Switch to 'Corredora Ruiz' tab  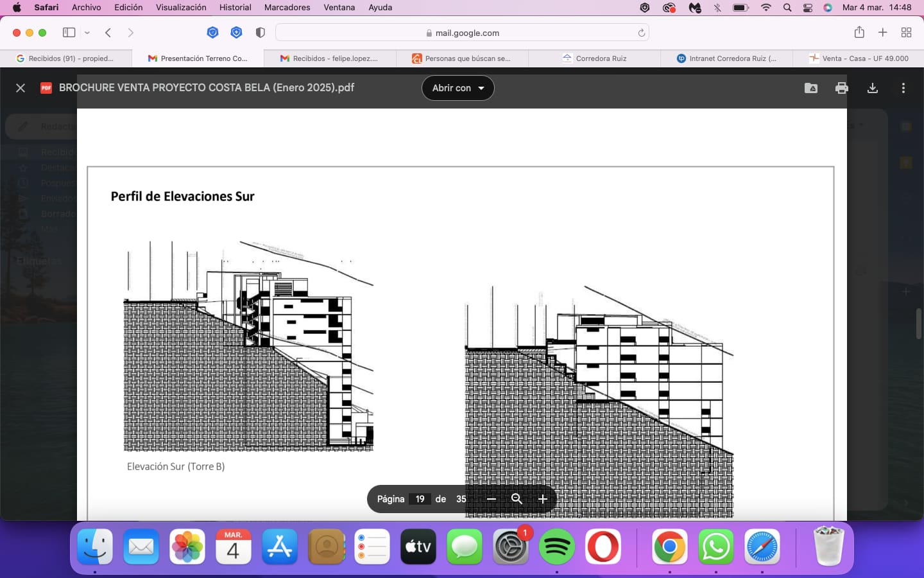[x=594, y=58]
